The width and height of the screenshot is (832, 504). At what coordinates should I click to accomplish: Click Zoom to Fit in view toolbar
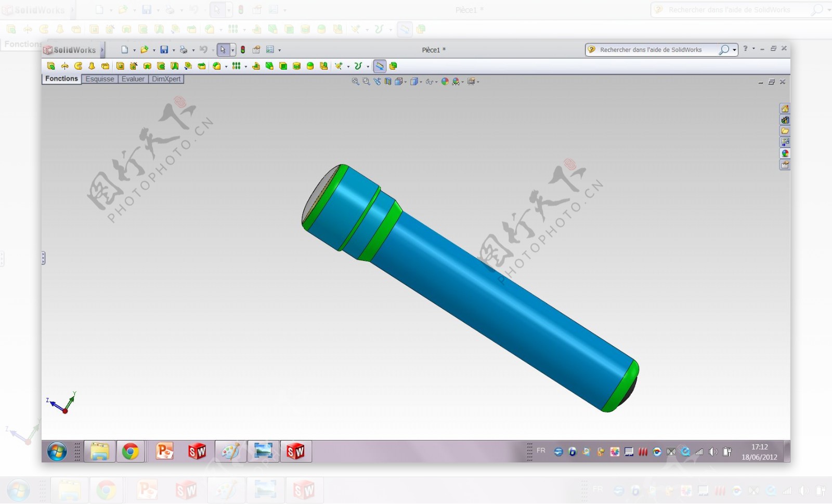355,82
